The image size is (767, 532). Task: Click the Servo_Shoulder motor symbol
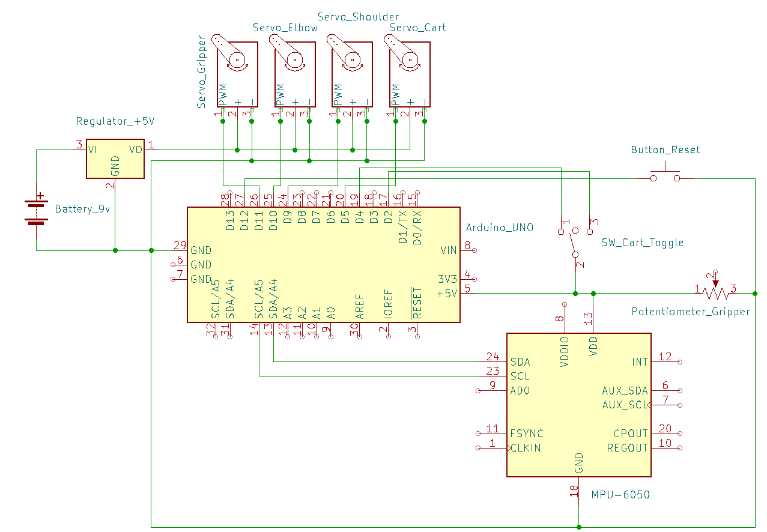coord(352,74)
